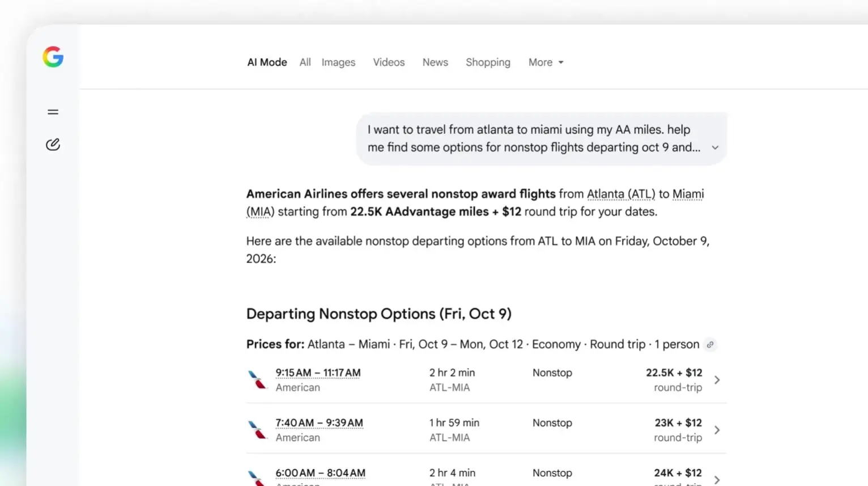The width and height of the screenshot is (868, 486).
Task: Go to the News tab
Action: (x=435, y=62)
